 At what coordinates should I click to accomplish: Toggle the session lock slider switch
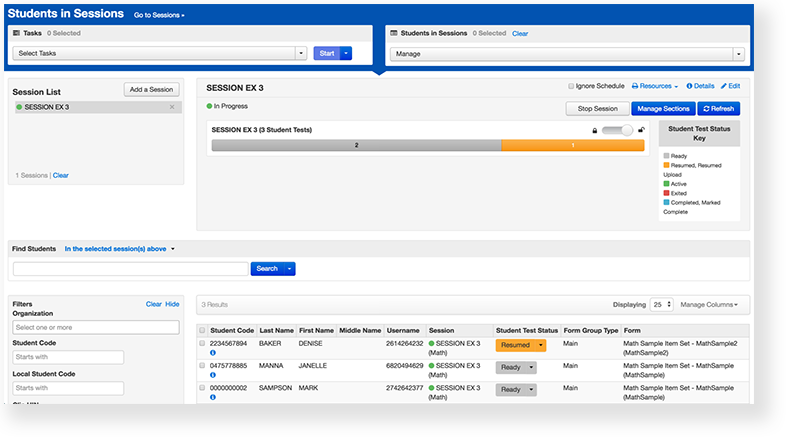pos(617,130)
